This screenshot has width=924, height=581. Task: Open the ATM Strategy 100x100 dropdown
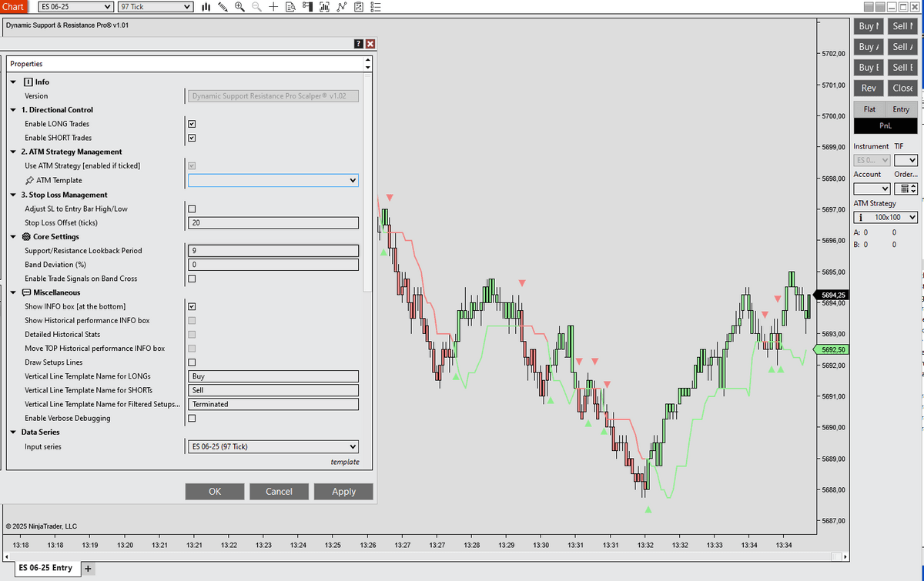click(885, 217)
